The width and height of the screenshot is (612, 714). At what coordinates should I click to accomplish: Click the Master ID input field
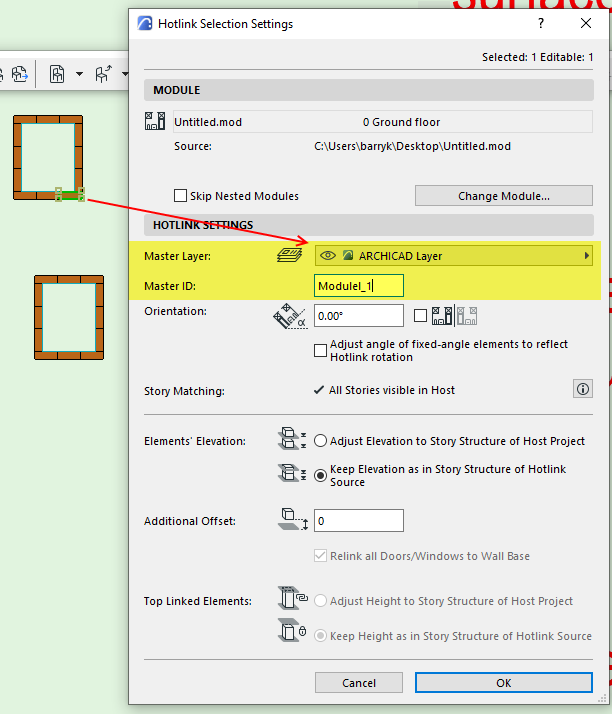[x=359, y=286]
